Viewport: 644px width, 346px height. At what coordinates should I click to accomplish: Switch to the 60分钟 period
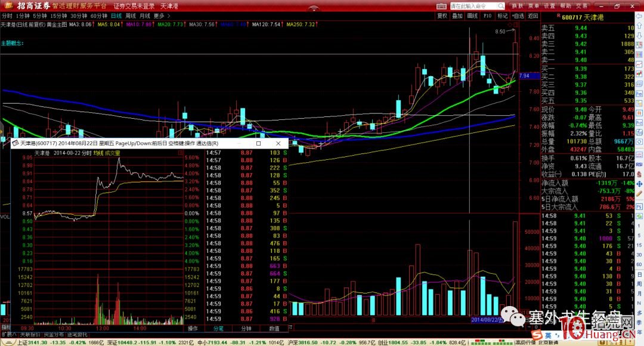(98, 16)
